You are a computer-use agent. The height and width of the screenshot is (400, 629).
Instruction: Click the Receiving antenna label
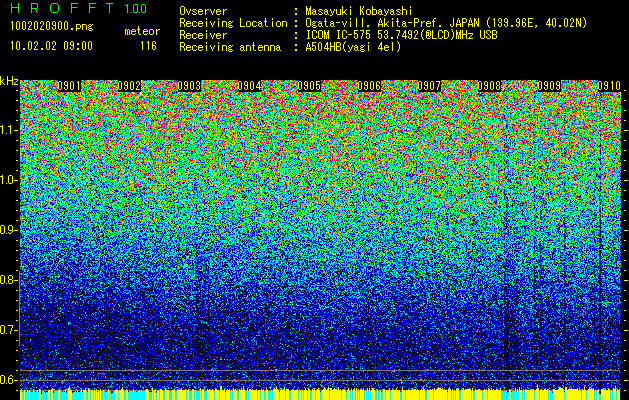pyautogui.click(x=230, y=47)
